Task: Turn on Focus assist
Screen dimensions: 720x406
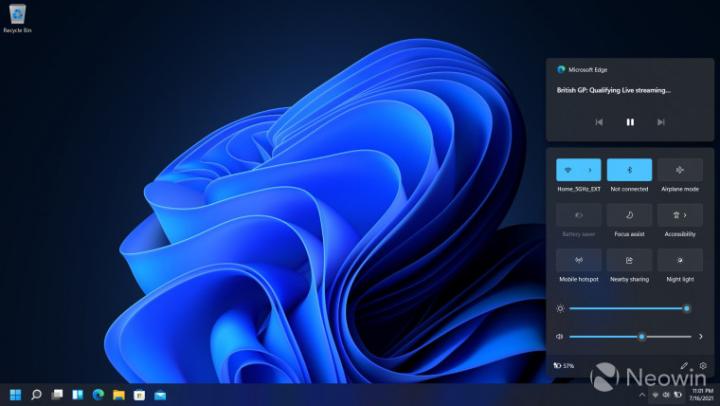Action: point(630,215)
